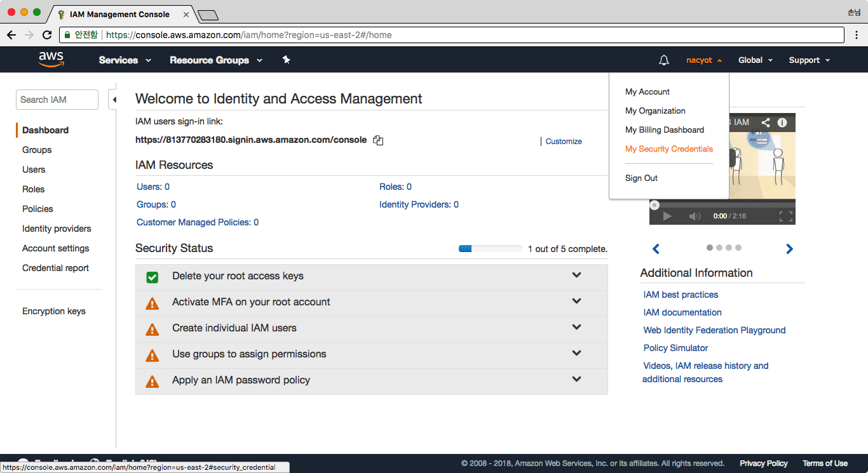868x473 pixels.
Task: Choose Sign Out from account menu
Action: (641, 178)
